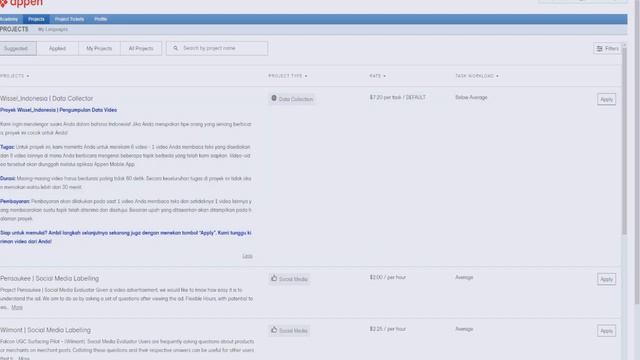Switch to the Applied tab

click(57, 48)
